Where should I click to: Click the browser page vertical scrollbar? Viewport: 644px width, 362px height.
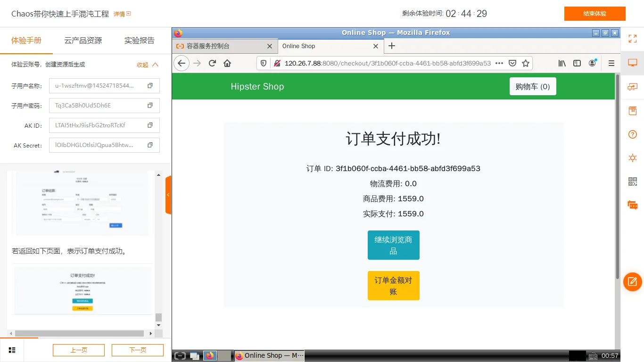click(618, 176)
